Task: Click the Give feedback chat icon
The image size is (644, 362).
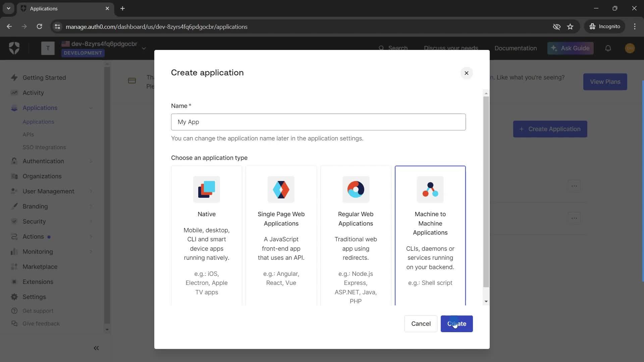Action: tap(14, 323)
